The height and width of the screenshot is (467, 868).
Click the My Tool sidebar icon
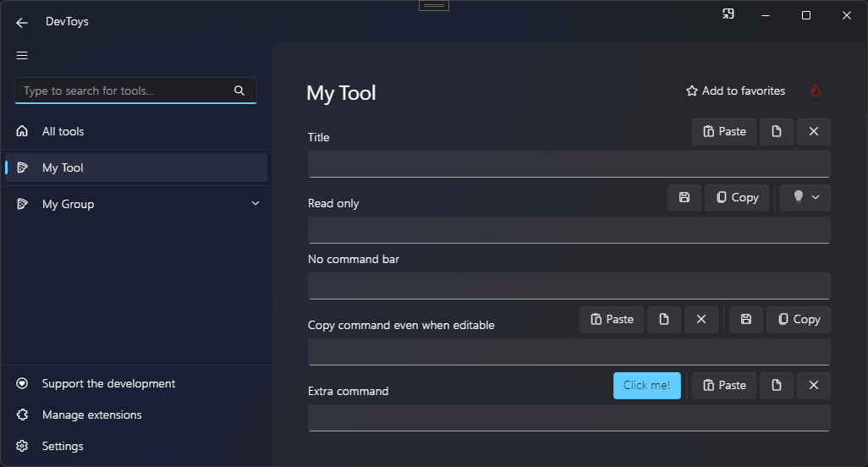(x=22, y=168)
